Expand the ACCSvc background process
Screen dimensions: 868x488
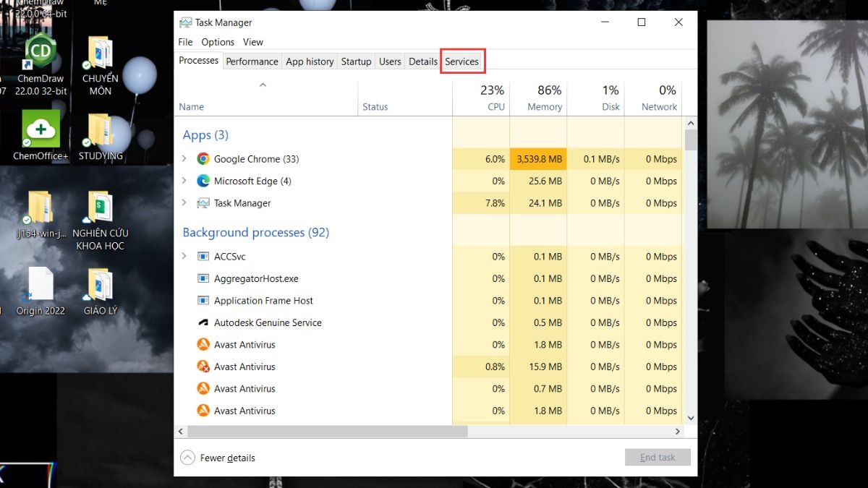pos(184,257)
